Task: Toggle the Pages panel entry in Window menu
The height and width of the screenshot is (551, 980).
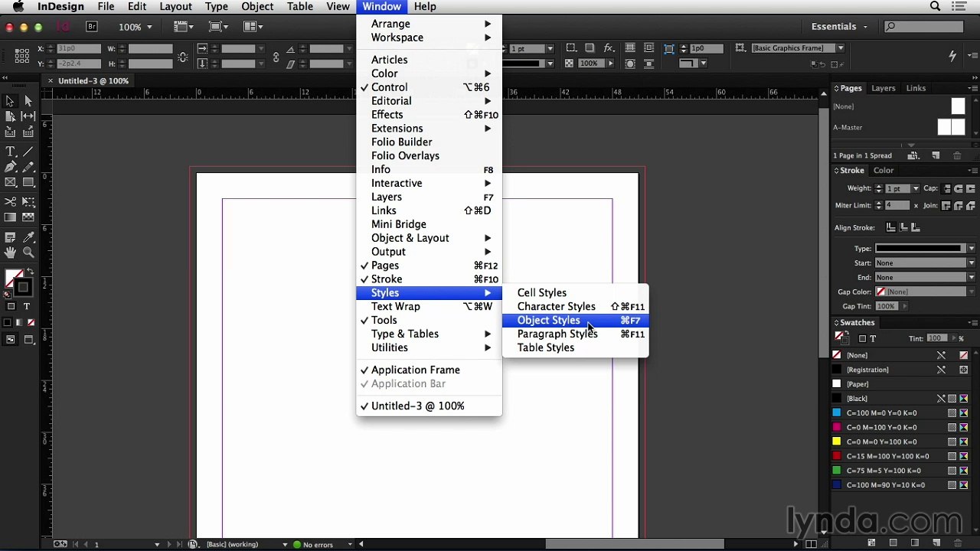Action: coord(429,266)
